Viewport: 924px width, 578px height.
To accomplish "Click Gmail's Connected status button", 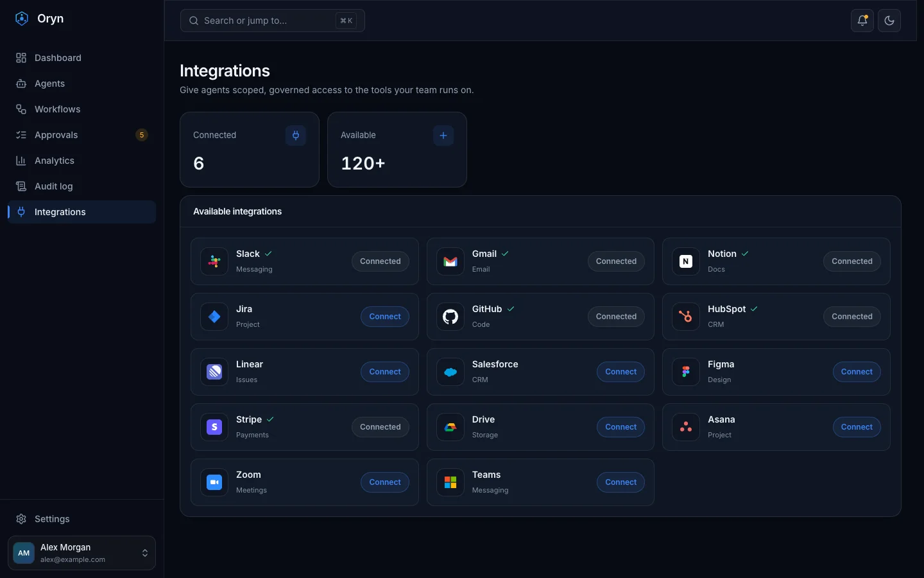I will [616, 261].
